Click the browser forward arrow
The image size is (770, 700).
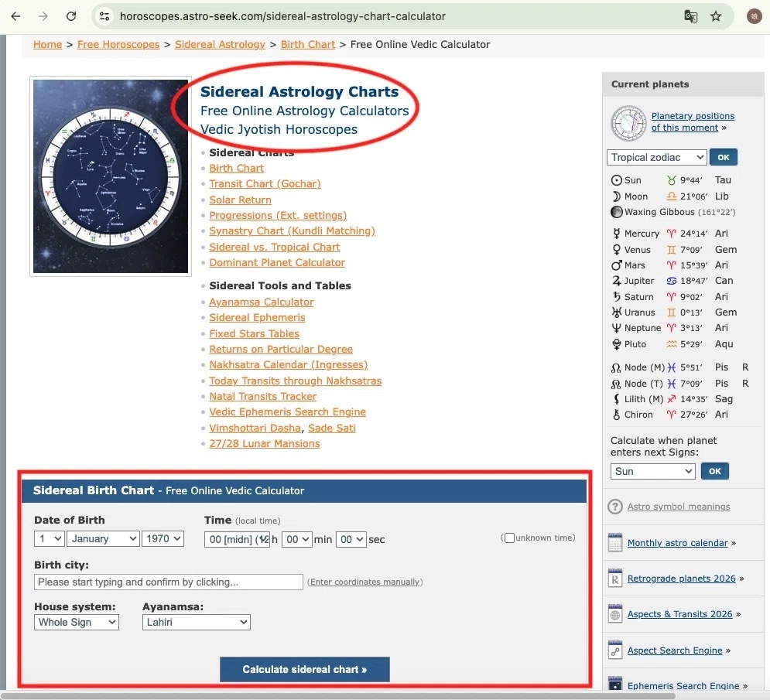point(43,16)
